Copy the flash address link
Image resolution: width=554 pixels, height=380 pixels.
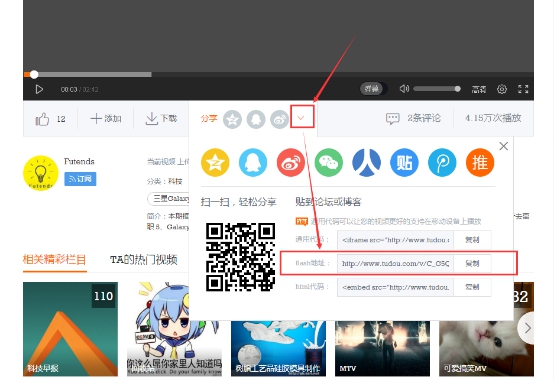[472, 263]
